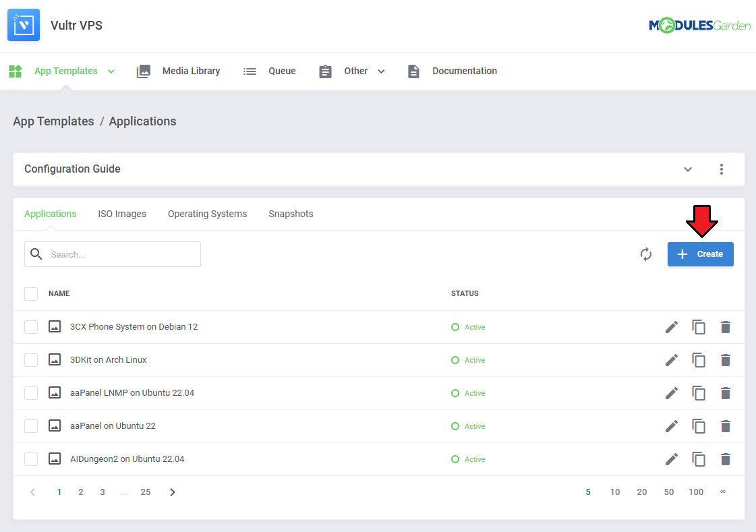Toggle the select-all checkbox in header
The height and width of the screenshot is (532, 756).
pos(31,294)
